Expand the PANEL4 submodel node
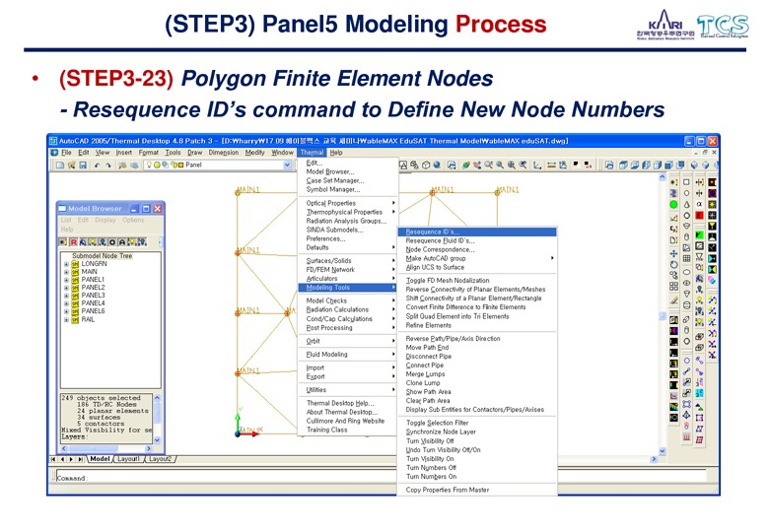Viewport: 769px width, 532px height. tap(66, 303)
